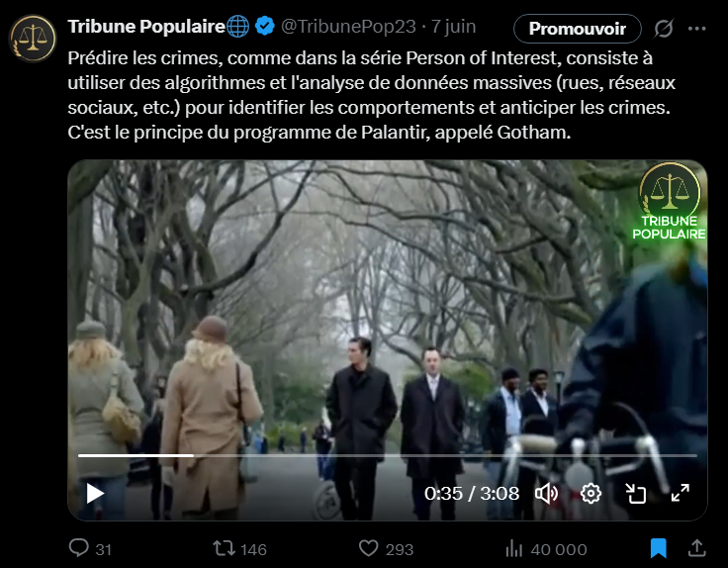
Task: Share the post via upload icon
Action: [696, 548]
